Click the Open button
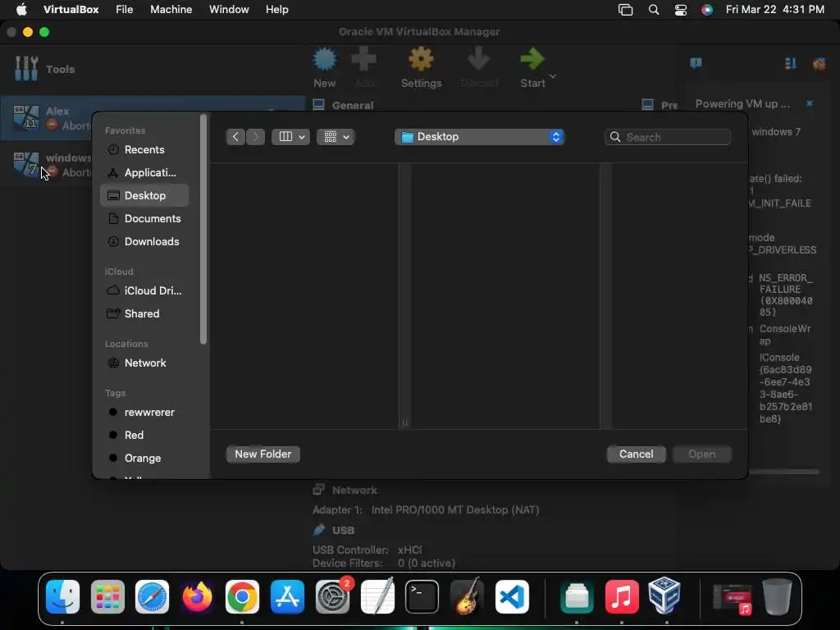 702,454
